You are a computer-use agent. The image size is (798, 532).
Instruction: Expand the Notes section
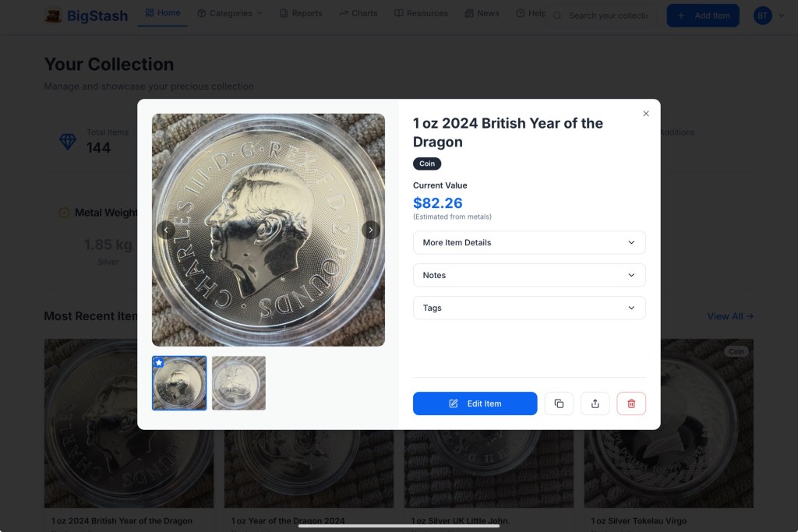[529, 275]
